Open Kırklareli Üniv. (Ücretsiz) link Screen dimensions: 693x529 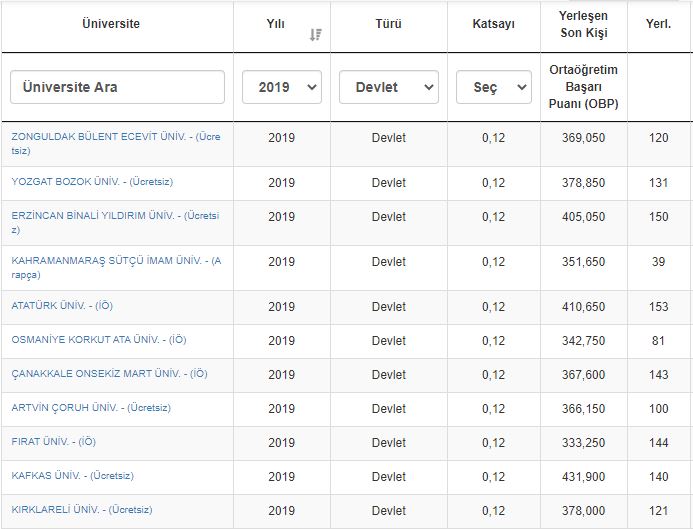[82, 510]
